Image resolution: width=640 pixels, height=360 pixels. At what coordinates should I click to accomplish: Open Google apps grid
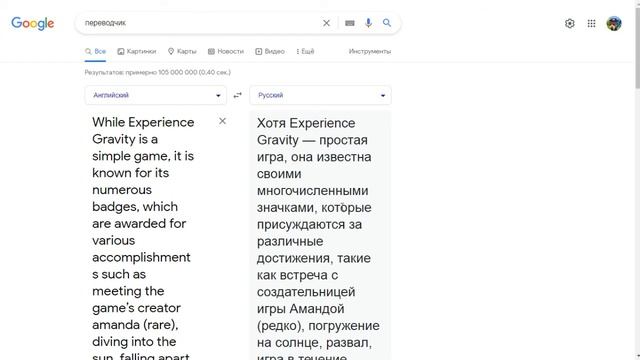(591, 23)
